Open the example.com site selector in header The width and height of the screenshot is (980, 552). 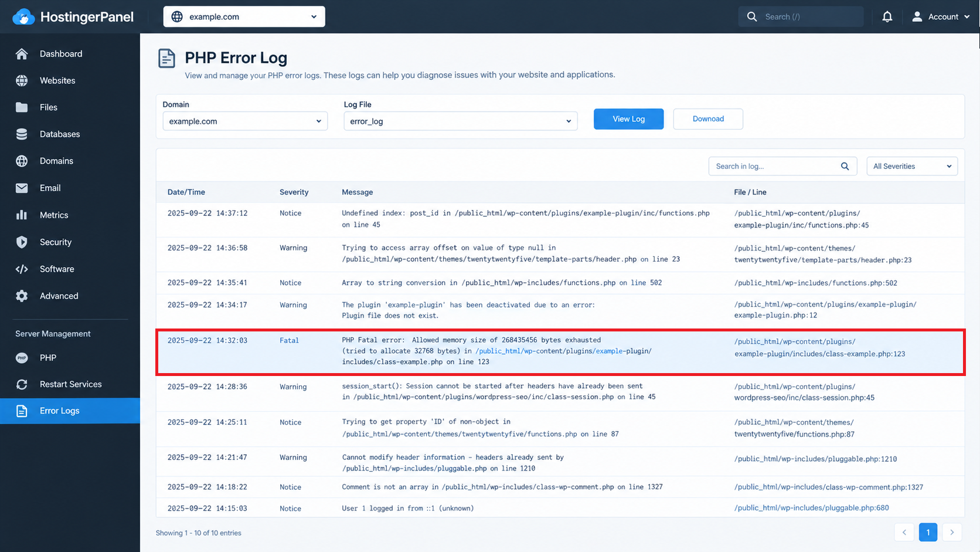pos(244,16)
